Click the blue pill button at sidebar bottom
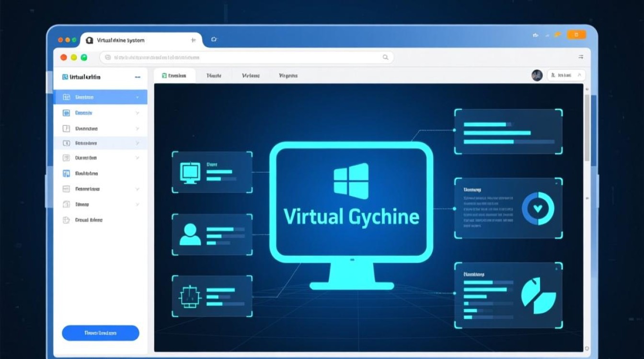The width and height of the screenshot is (644, 359). [101, 333]
